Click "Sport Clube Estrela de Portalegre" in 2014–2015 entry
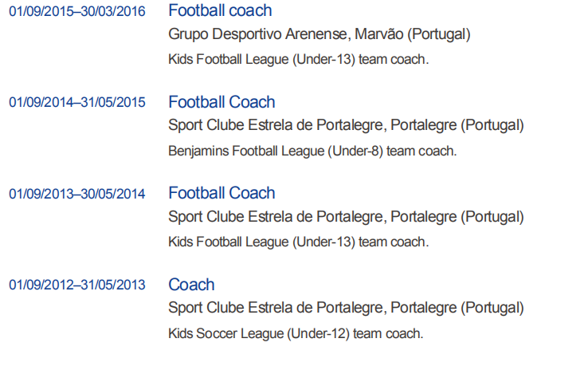This screenshot has width=588, height=370. click(x=276, y=126)
